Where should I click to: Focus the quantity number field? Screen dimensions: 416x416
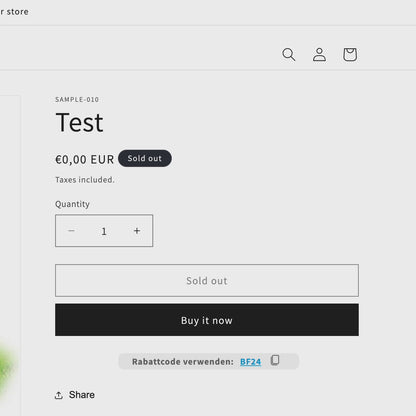pos(104,231)
